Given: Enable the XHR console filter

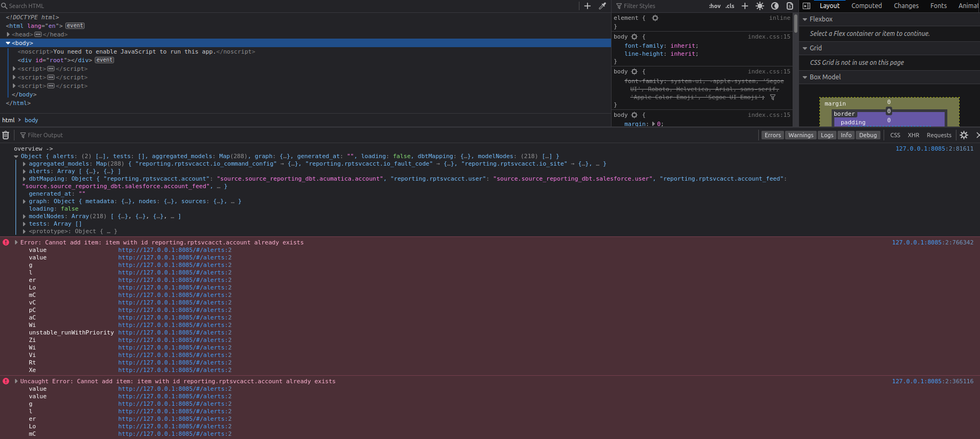Looking at the screenshot, I should [x=914, y=135].
